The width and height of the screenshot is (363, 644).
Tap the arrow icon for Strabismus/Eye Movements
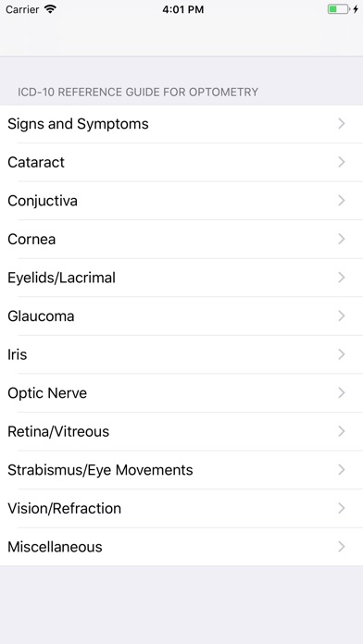click(x=341, y=469)
